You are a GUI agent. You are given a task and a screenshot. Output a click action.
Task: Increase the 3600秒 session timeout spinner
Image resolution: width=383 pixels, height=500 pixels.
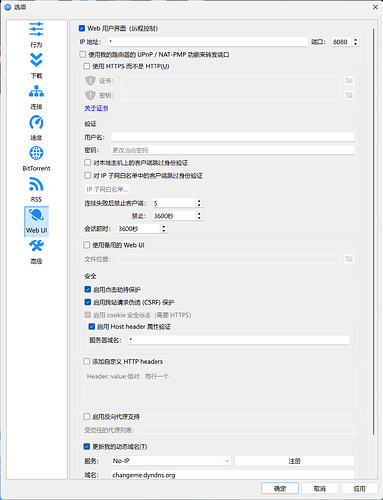click(x=164, y=226)
